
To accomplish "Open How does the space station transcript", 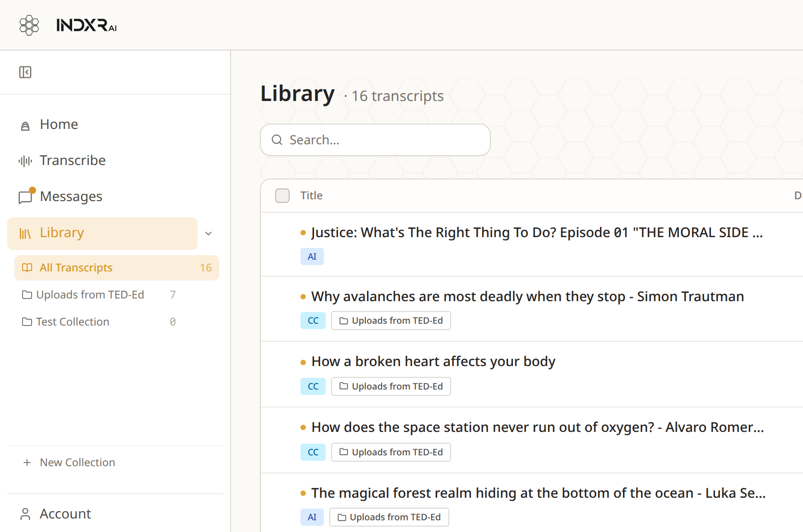I will tap(537, 427).
